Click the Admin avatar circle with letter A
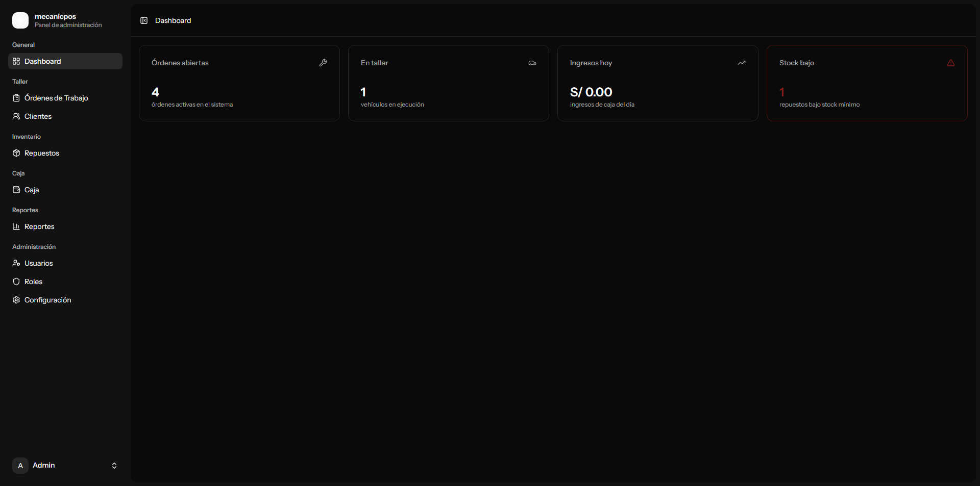Screen dimensions: 980x486 click(20, 466)
